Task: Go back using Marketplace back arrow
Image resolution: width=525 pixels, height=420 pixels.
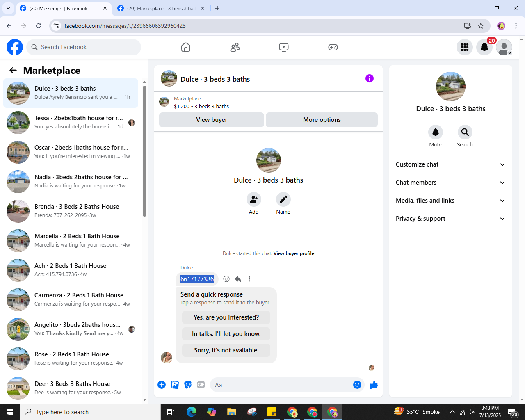Action: 13,71
